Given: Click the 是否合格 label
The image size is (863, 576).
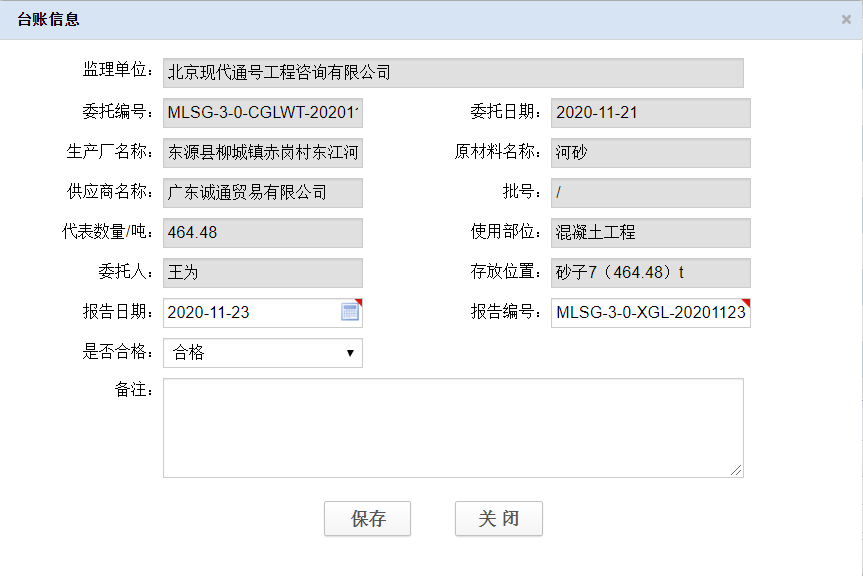Looking at the screenshot, I should coord(117,352).
